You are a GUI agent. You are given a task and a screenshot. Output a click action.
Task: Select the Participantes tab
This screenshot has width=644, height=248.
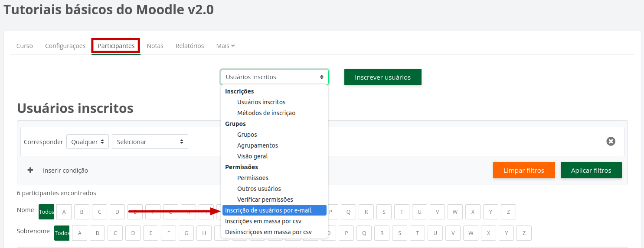click(116, 46)
